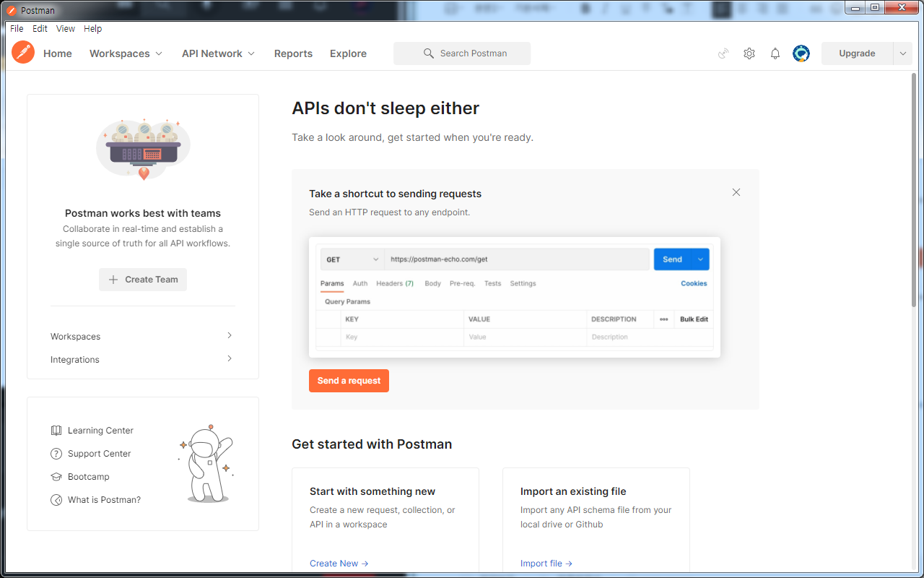Open Reports page
Screen dimensions: 924x578
pyautogui.click(x=293, y=53)
